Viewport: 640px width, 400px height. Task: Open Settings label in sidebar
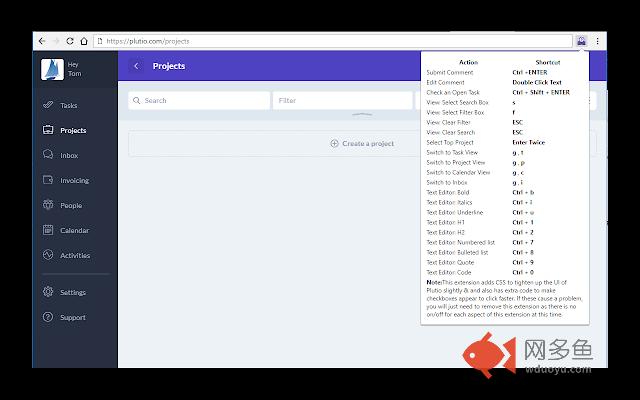pyautogui.click(x=73, y=293)
